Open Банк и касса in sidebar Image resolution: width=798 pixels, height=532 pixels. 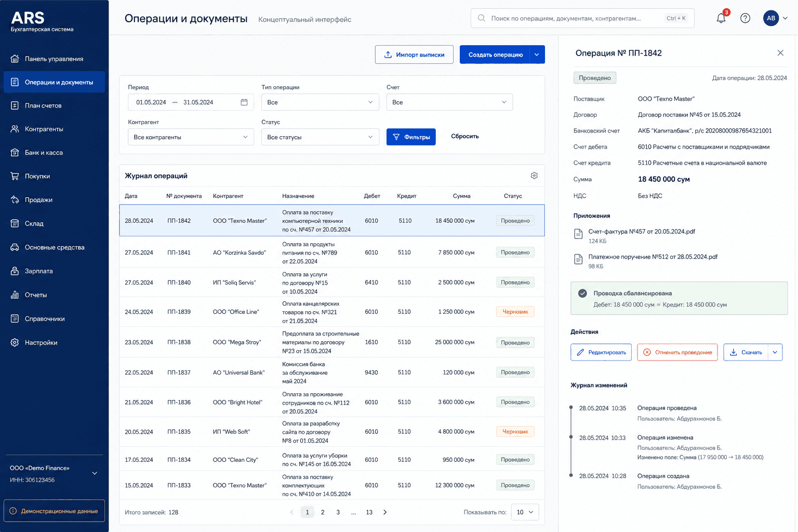[54, 153]
